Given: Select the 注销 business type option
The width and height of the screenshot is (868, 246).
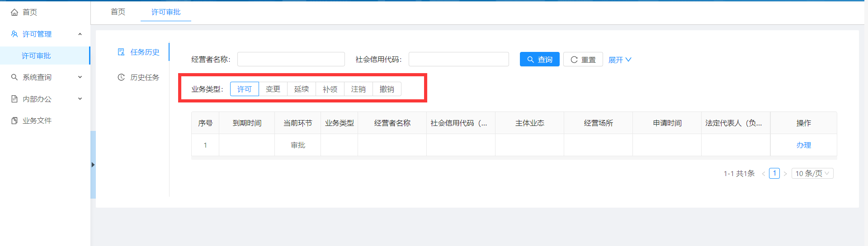Looking at the screenshot, I should [x=359, y=89].
